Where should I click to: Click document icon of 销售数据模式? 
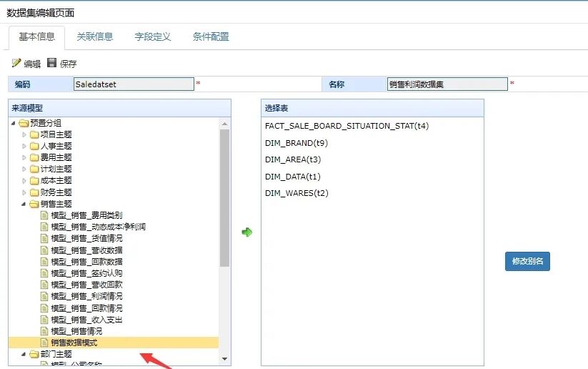[x=44, y=343]
